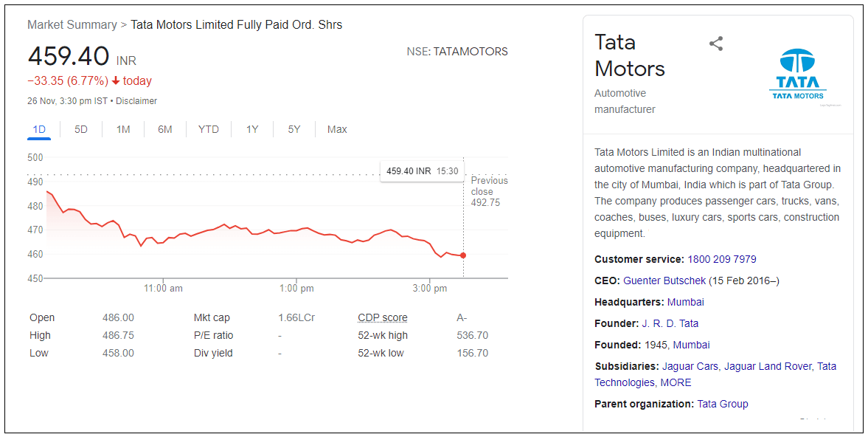Click the CDP score label
This screenshot has height=437, width=868.
[x=383, y=318]
